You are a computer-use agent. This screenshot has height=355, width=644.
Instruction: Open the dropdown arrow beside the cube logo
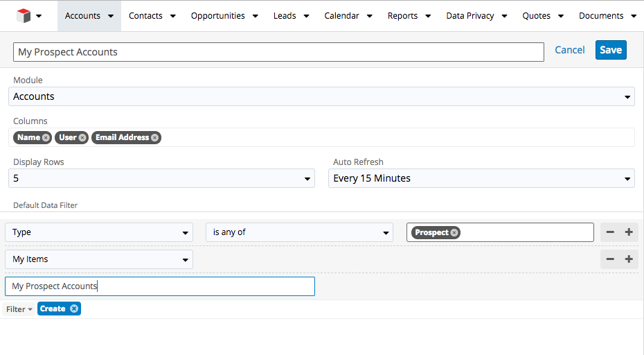(39, 16)
